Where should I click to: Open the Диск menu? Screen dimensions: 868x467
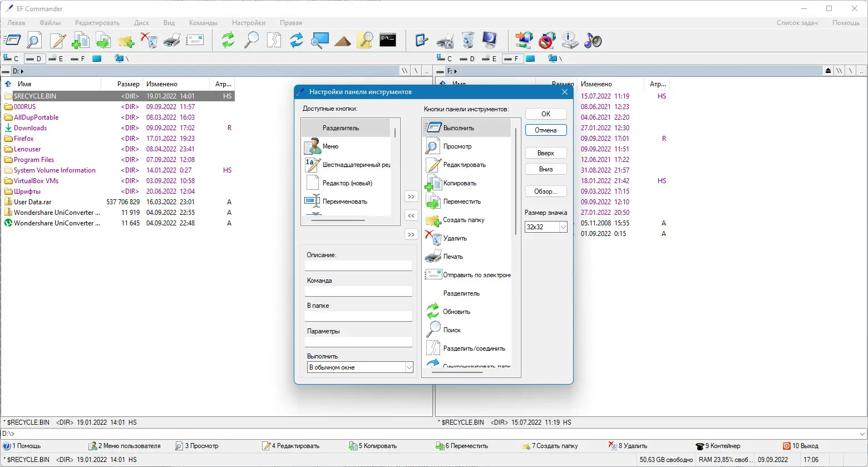(x=141, y=23)
